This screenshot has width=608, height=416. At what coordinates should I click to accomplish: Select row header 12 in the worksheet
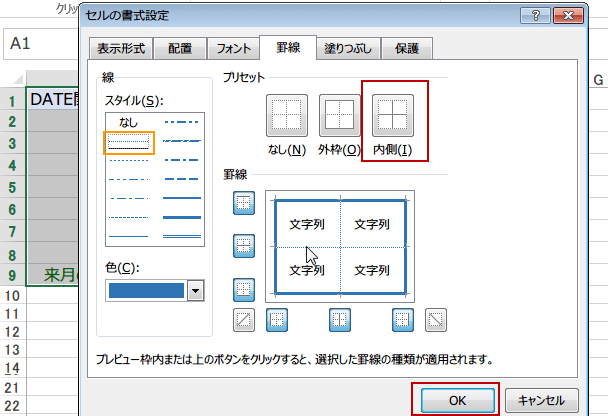coord(12,332)
